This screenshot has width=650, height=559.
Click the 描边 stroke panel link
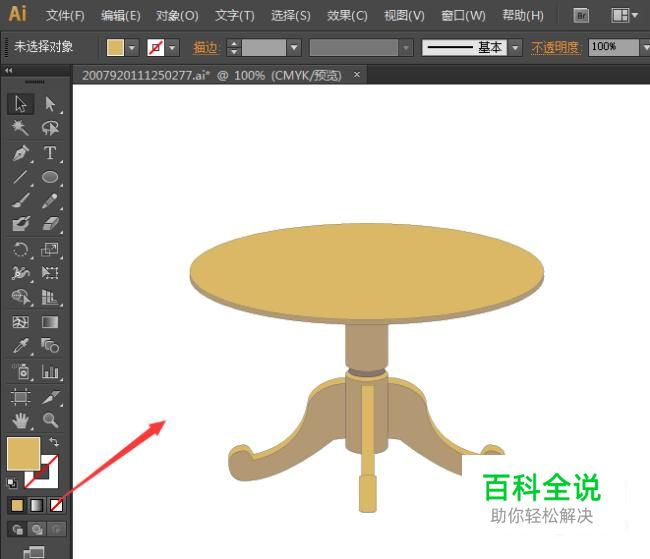click(x=206, y=48)
